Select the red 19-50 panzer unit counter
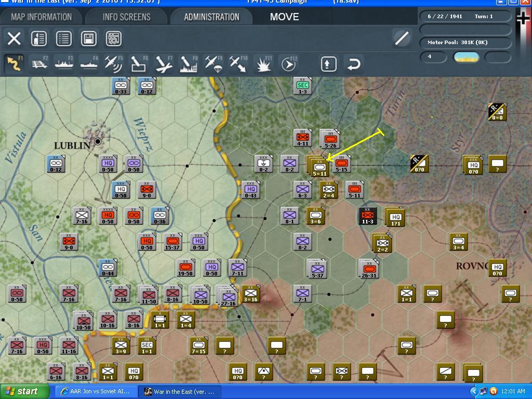The image size is (532, 399). tap(185, 268)
